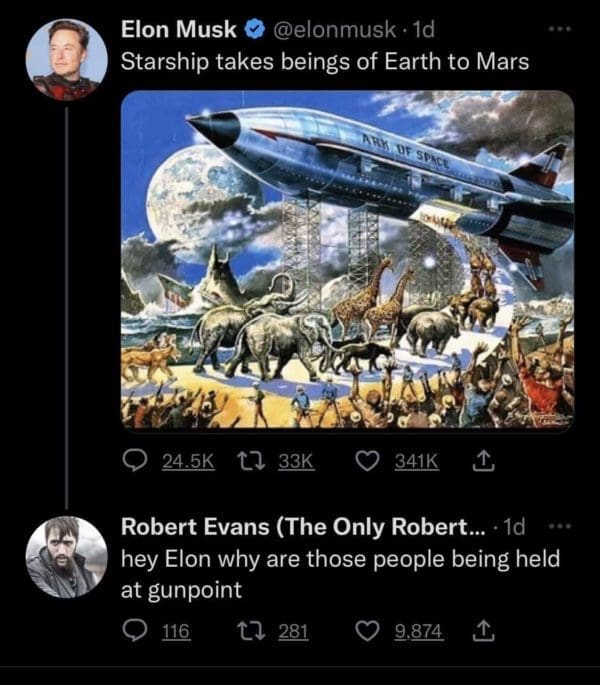Open the reply author's profile picture
Image resolution: width=600 pixels, height=685 pixels.
click(x=66, y=557)
